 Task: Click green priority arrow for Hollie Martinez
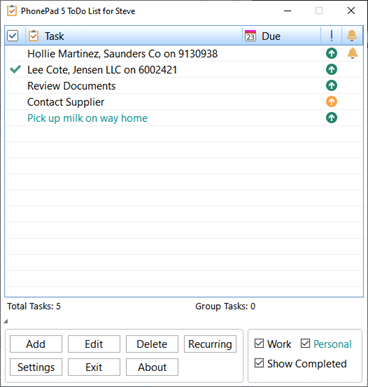(331, 53)
